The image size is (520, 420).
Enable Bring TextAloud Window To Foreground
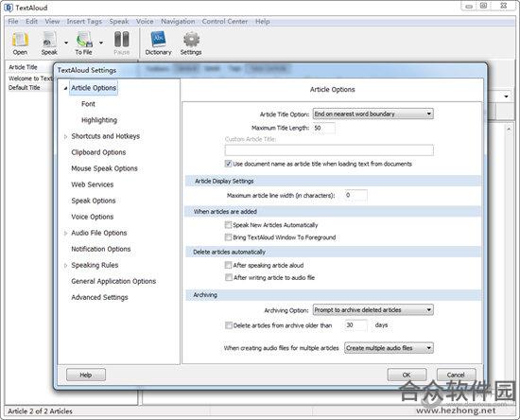228,237
